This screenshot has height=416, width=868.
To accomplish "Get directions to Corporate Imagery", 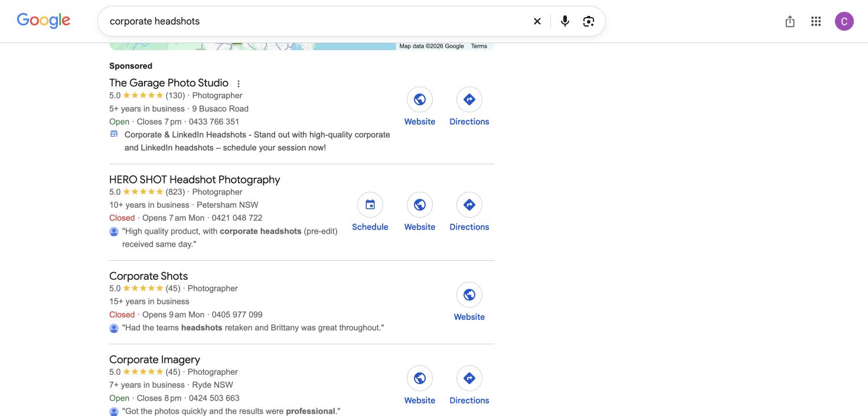I will (469, 378).
